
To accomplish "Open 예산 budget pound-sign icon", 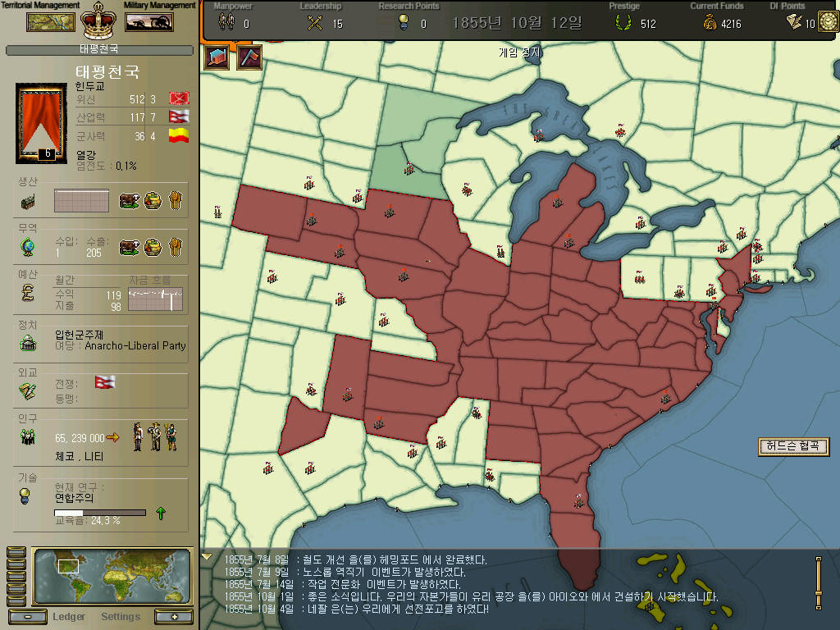I will point(28,293).
